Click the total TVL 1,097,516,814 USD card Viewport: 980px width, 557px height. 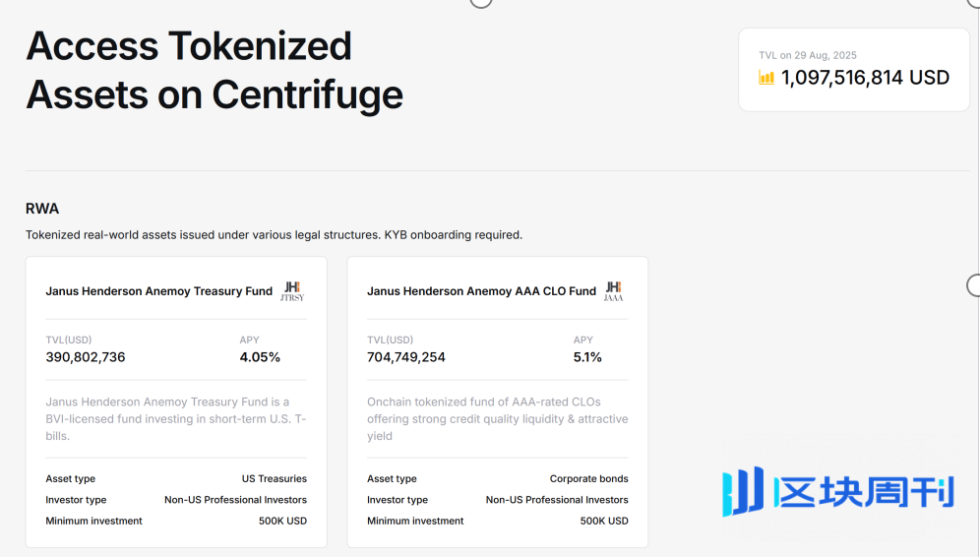tap(854, 70)
